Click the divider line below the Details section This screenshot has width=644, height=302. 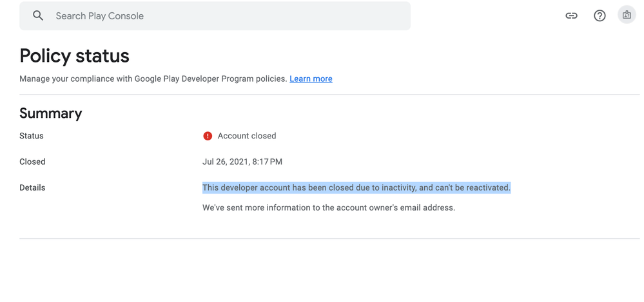tap(329, 238)
